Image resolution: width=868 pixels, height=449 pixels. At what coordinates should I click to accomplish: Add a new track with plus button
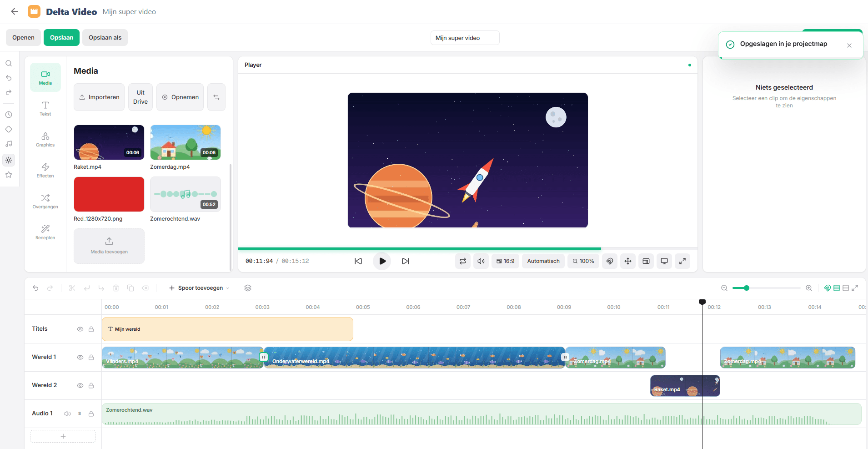63,436
